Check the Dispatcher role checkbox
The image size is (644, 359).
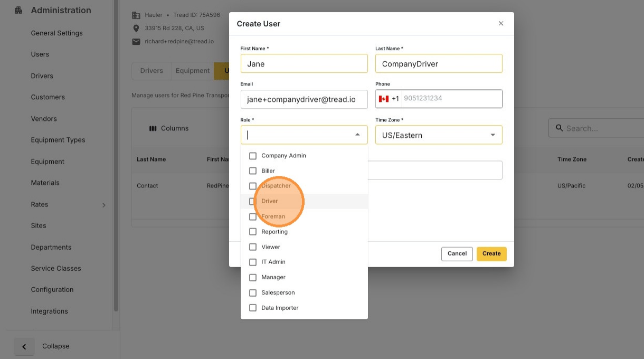(x=253, y=186)
